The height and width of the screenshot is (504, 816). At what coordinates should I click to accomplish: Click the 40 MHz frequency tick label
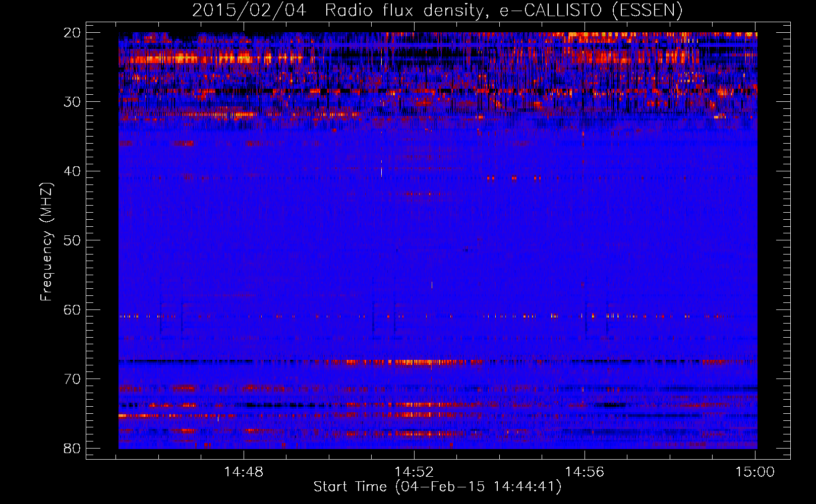[72, 171]
